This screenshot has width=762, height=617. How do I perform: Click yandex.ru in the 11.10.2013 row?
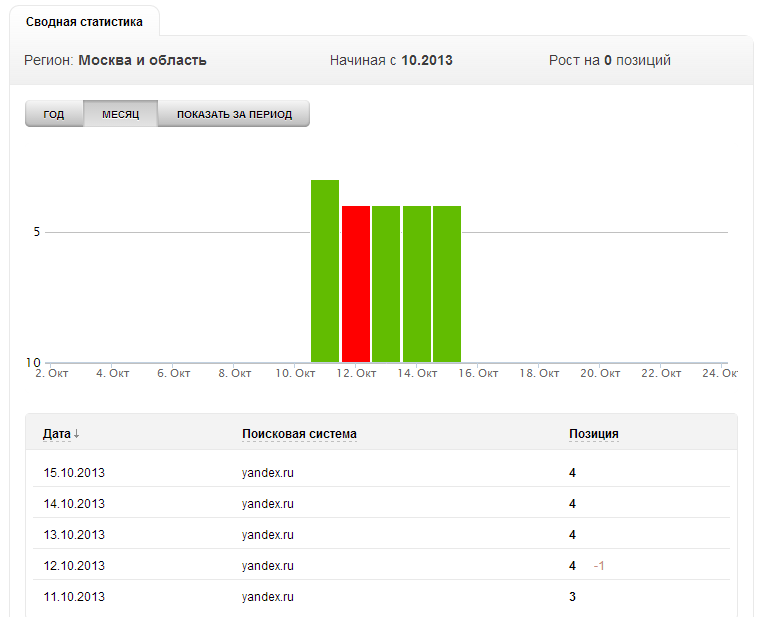coord(268,598)
